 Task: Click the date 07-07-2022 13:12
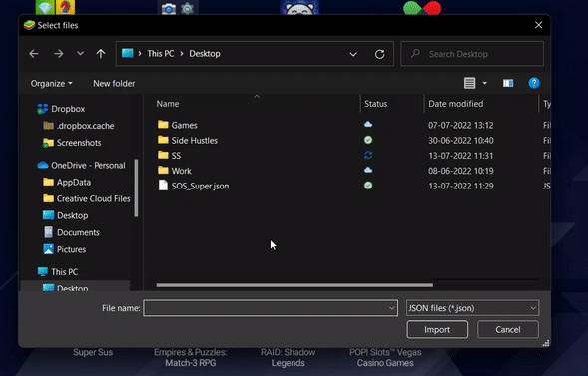[461, 125]
